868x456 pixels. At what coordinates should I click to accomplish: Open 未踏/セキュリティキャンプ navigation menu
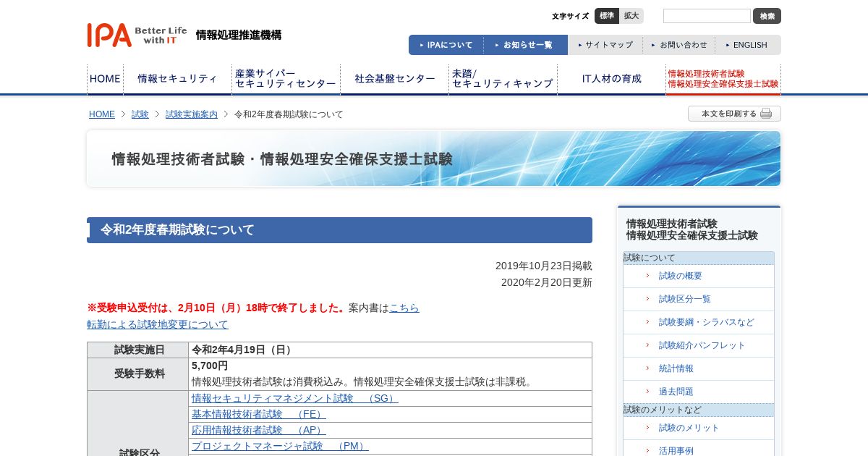(503, 79)
